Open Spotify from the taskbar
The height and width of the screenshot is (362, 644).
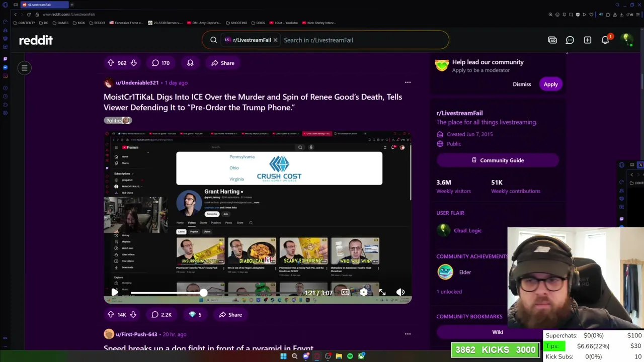[x=350, y=356]
